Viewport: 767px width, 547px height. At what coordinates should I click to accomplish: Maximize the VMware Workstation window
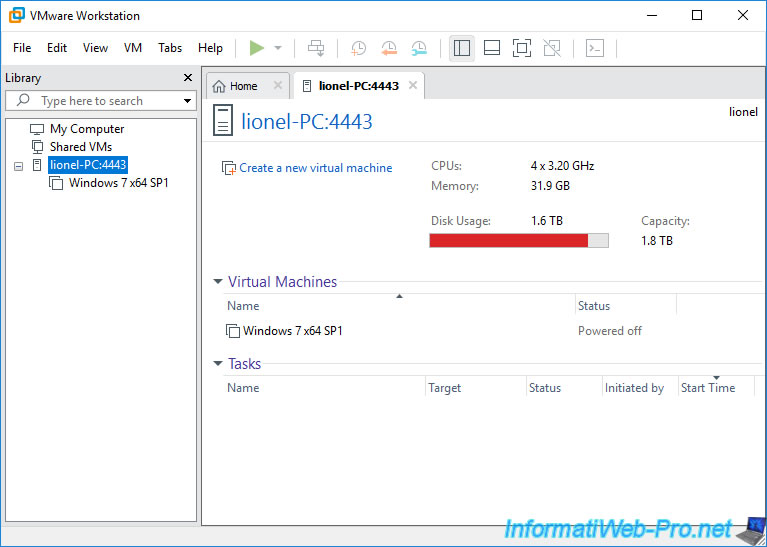coord(697,15)
